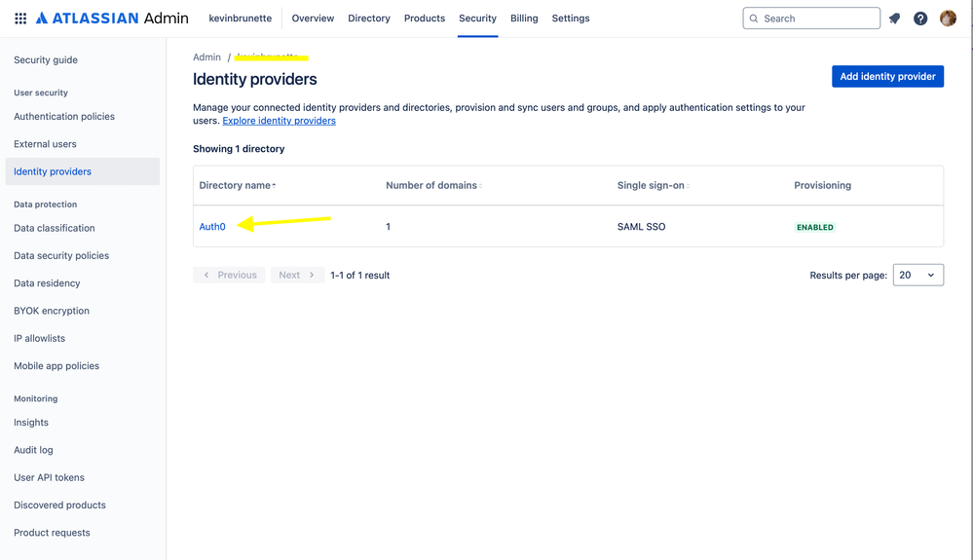Image resolution: width=973 pixels, height=560 pixels.
Task: Click Add identity provider button
Action: 887,76
